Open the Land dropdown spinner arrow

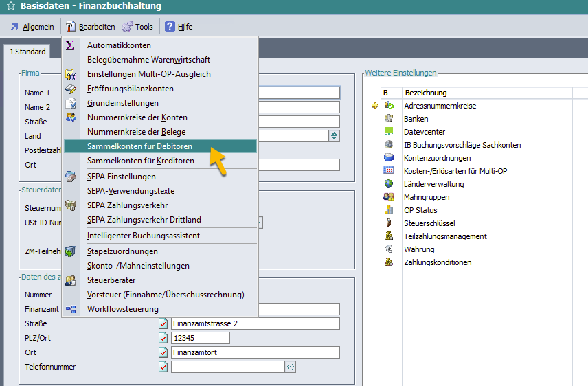pos(335,136)
